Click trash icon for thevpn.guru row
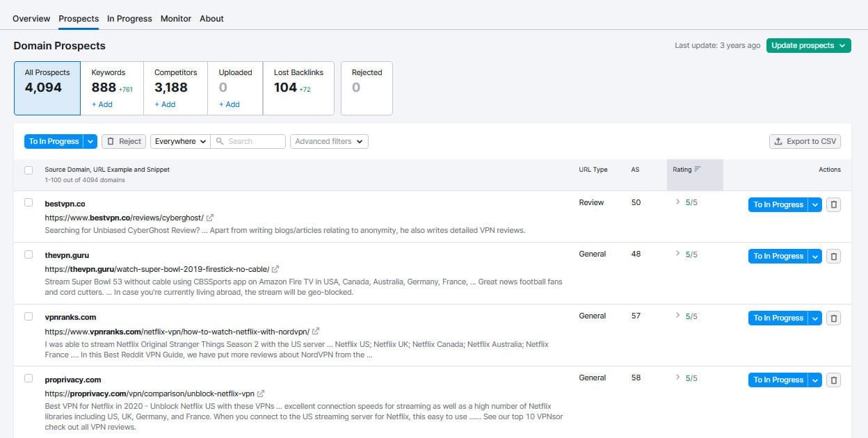Screen dimensions: 868x438 (835, 256)
